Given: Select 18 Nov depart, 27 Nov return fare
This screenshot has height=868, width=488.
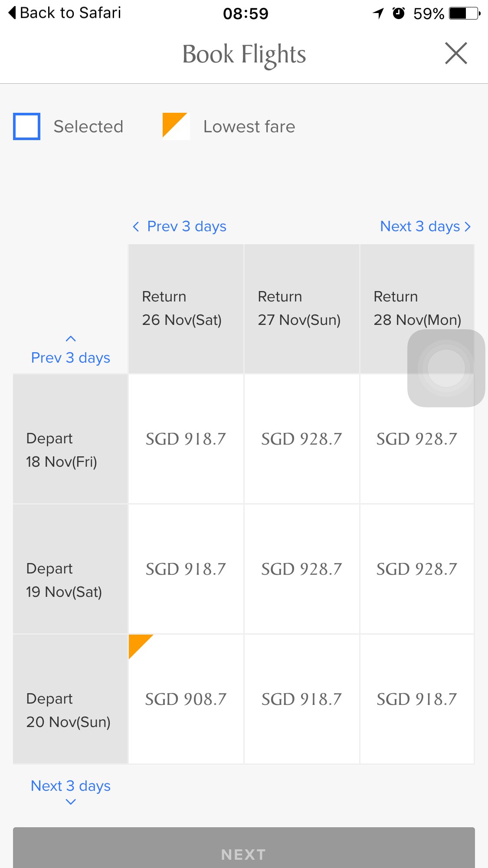Looking at the screenshot, I should (301, 439).
